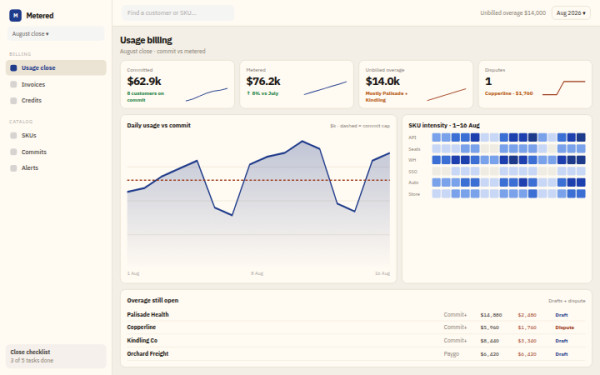Focus the Find a customer or SKU search field
The width and height of the screenshot is (600, 375).
tap(178, 13)
